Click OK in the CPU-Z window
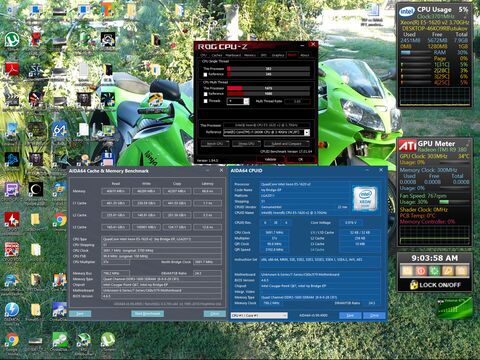This screenshot has height=360, width=480. [301, 159]
